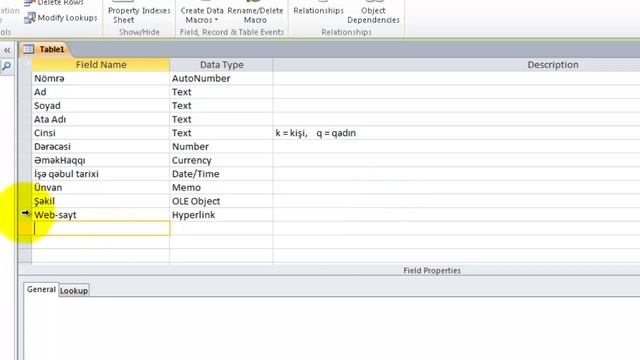640x360 pixels.
Task: Click the Table1 table icon
Action: tap(29, 49)
